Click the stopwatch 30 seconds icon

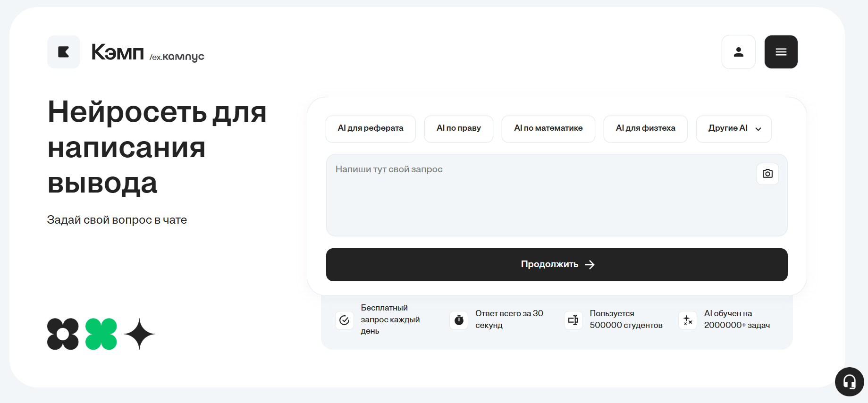(459, 320)
